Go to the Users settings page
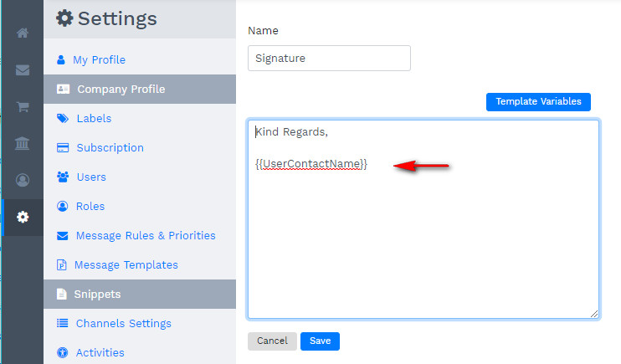 90,177
